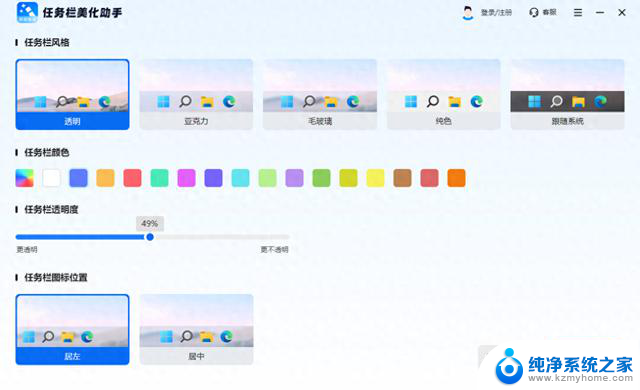640x390 pixels.
Task: Pick the light orange color swatch
Action: pos(105,178)
